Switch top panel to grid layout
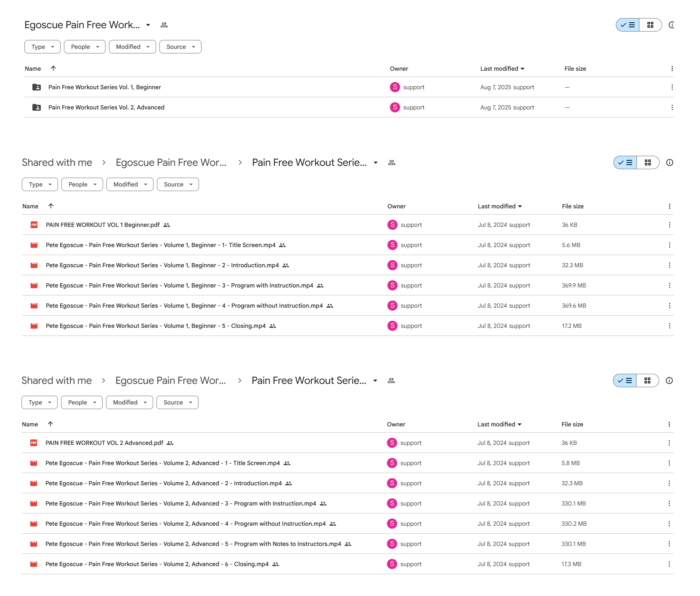The height and width of the screenshot is (596, 700). (x=650, y=25)
